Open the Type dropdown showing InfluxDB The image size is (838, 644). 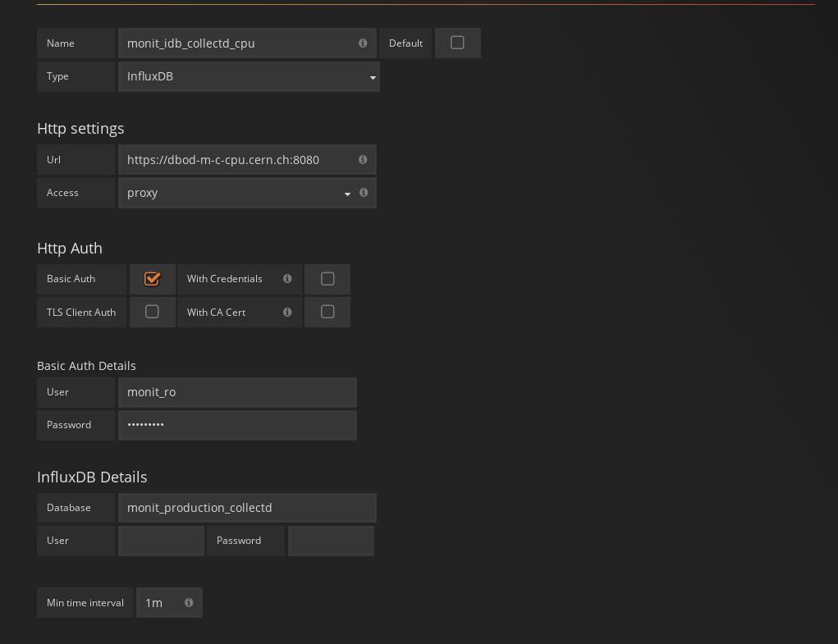tap(249, 76)
